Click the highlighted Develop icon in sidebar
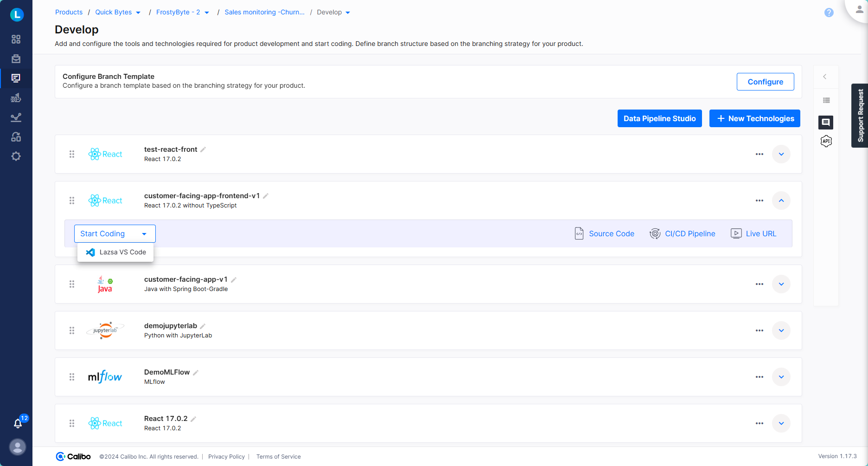Viewport: 868px width, 466px height. (x=16, y=78)
